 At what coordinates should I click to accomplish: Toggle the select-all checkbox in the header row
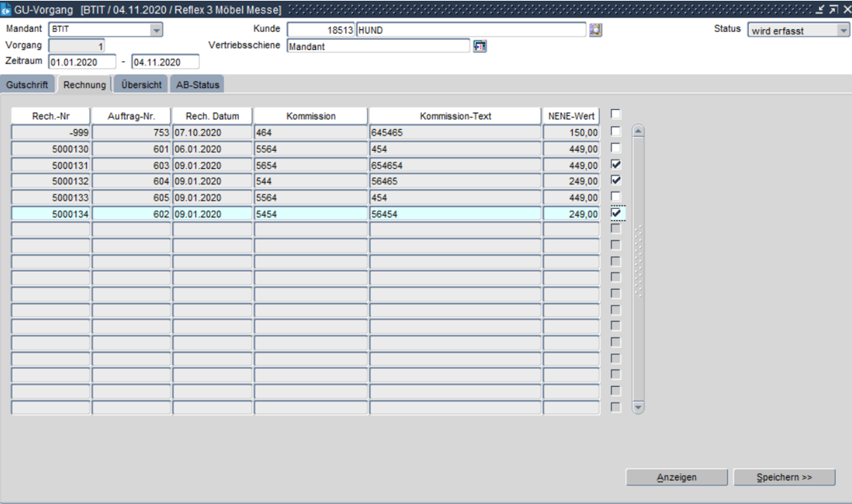(x=615, y=114)
